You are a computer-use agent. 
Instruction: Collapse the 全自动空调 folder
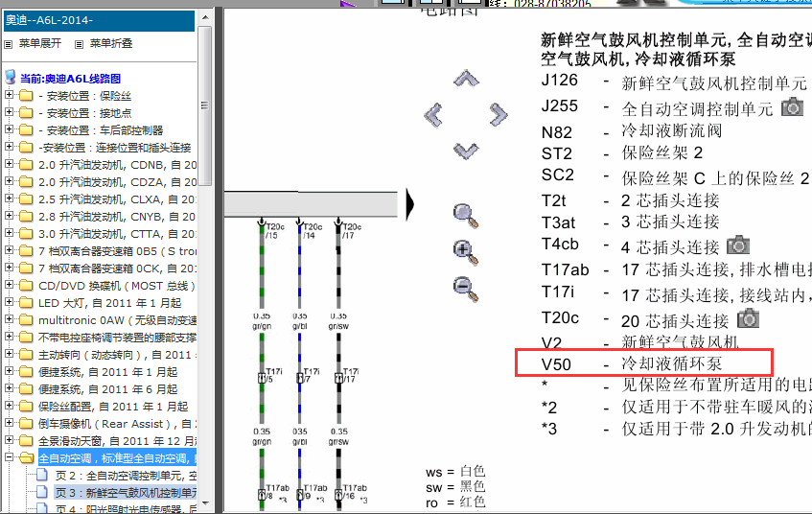pyautogui.click(x=9, y=457)
